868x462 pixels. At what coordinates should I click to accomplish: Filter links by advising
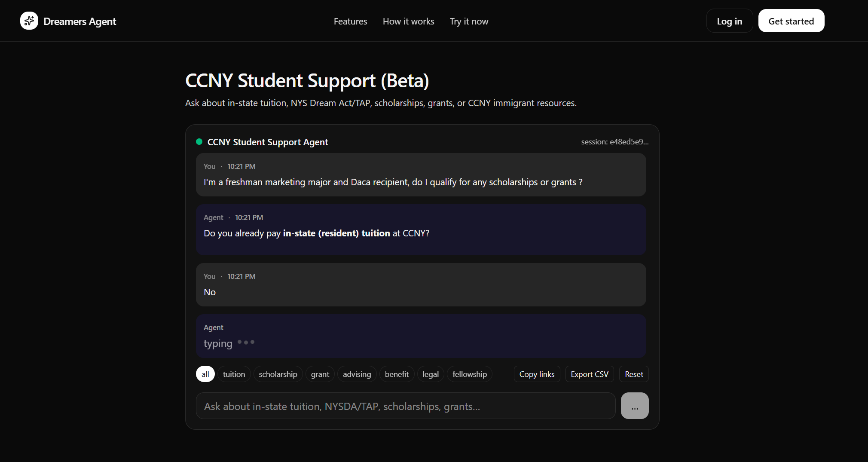[x=357, y=374]
